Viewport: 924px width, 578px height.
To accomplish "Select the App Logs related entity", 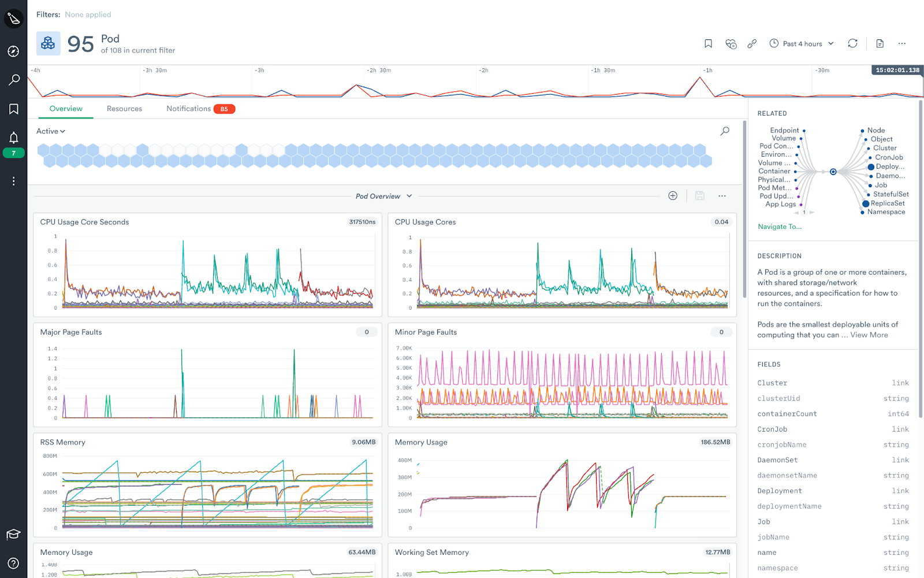I will [x=784, y=204].
